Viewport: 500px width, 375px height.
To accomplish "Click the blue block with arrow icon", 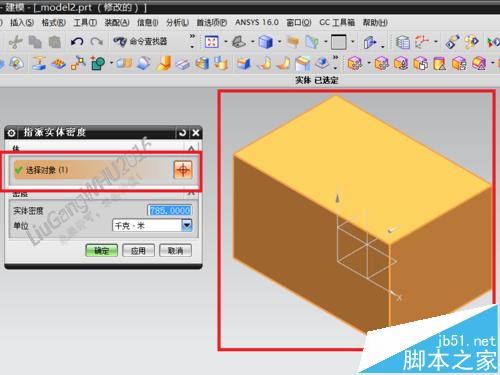I will click(370, 42).
